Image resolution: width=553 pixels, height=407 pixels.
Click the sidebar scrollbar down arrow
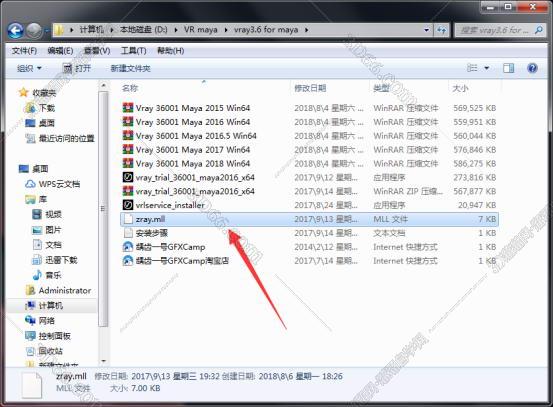[x=103, y=361]
